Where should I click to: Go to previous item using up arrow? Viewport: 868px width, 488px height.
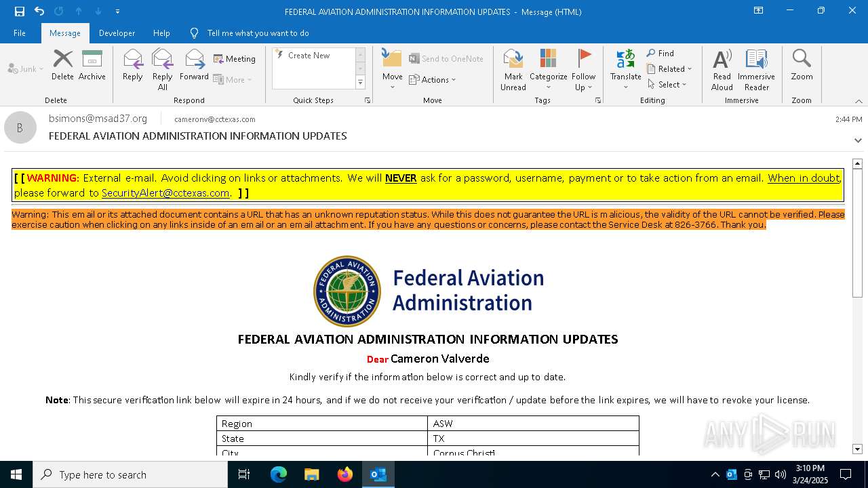(x=79, y=12)
